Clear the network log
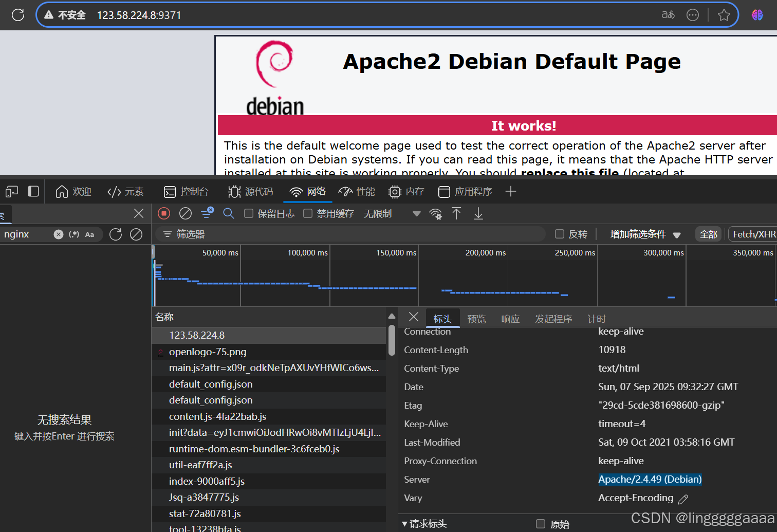The image size is (777, 532). click(x=186, y=213)
